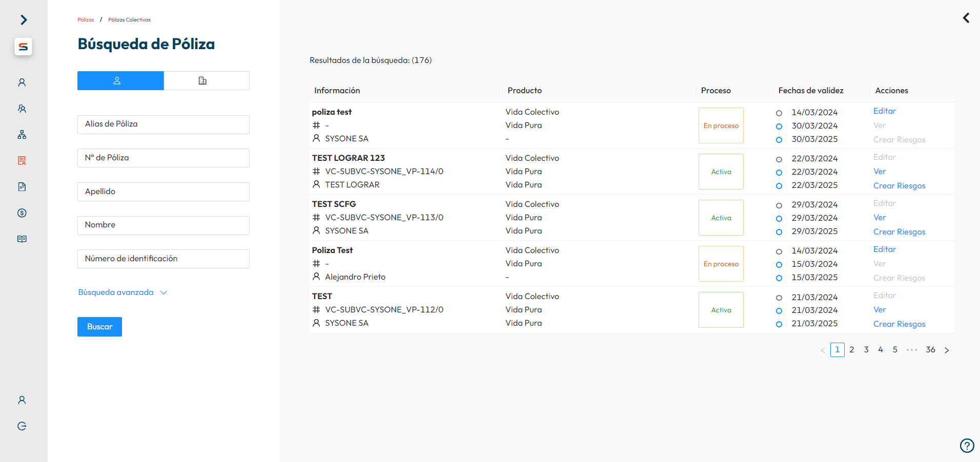Go to Pólizas breadcrumb link
Screen dimensions: 980x462
point(86,20)
